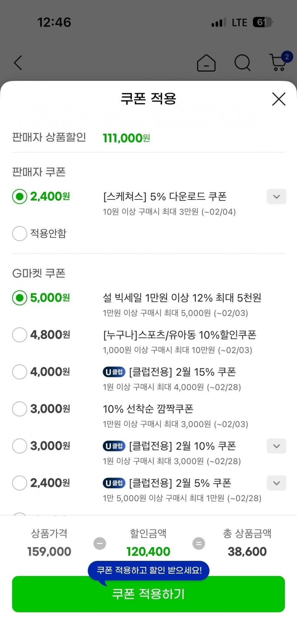
Task: Go to the home icon
Action: click(206, 63)
